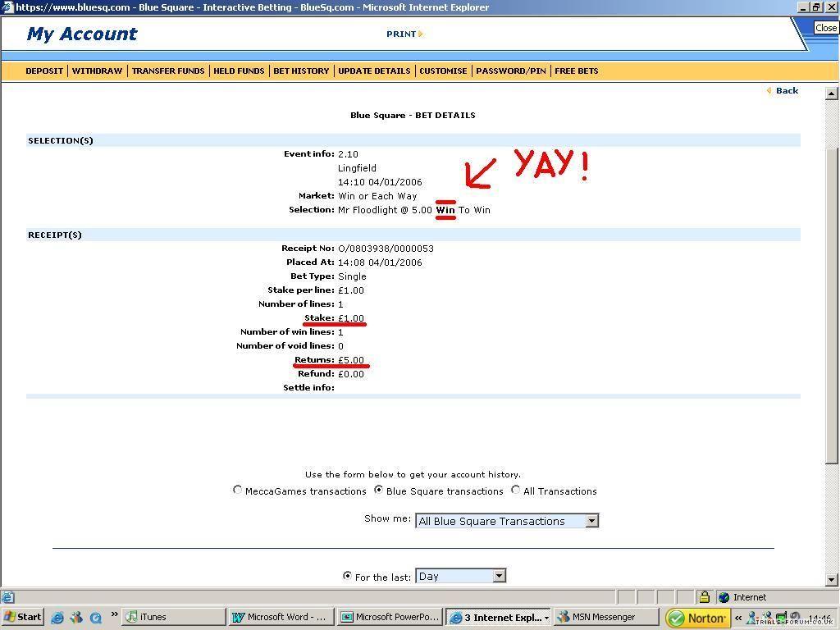Select Blue Square transactions radio button
The width and height of the screenshot is (840, 630).
point(378,490)
